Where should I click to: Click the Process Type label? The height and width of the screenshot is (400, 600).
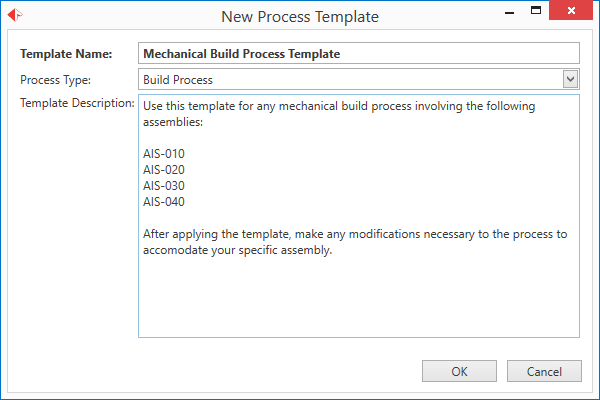[55, 79]
